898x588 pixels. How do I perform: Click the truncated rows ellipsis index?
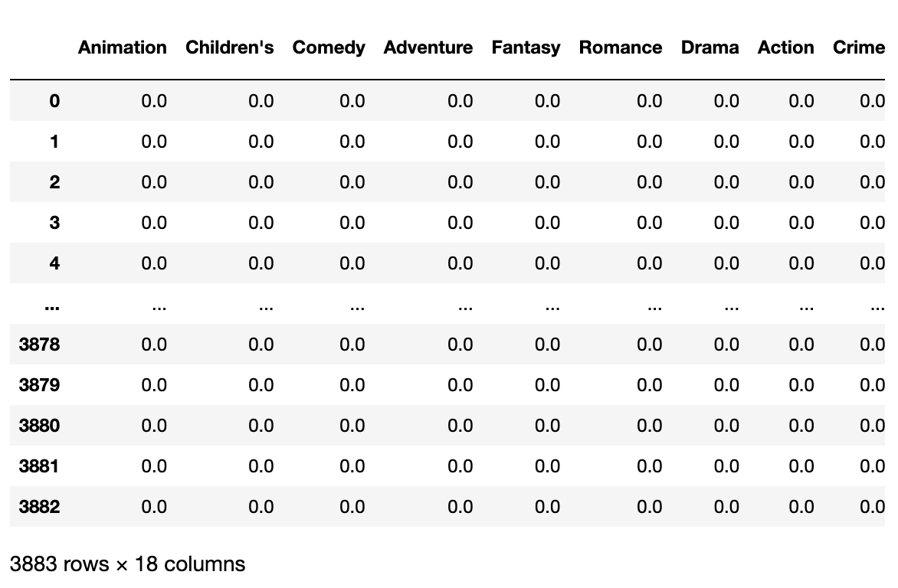[x=52, y=308]
